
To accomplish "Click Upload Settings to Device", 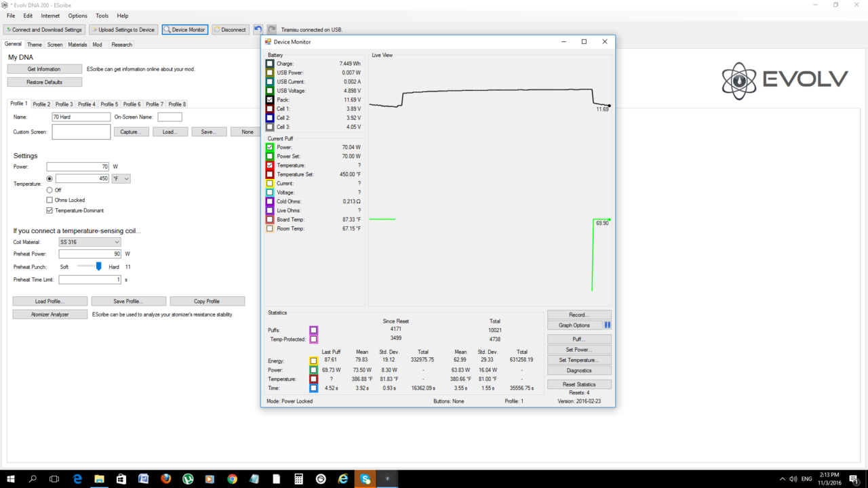I will 123,30.
